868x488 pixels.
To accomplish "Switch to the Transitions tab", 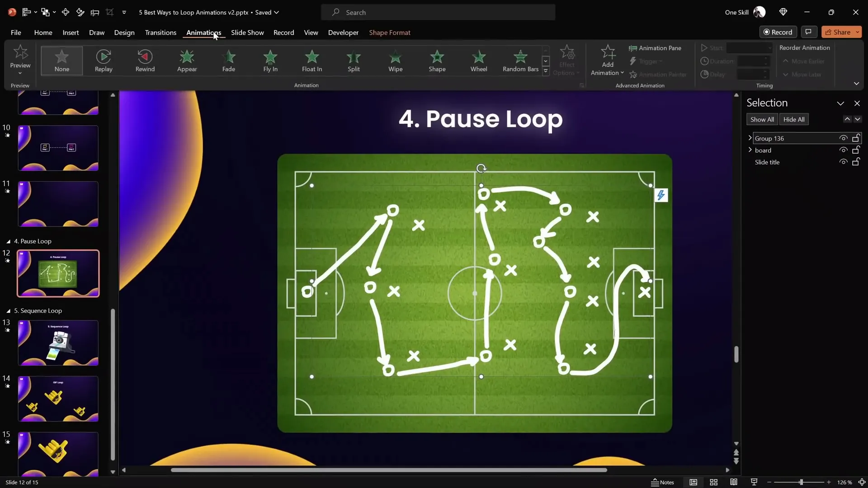I will pyautogui.click(x=160, y=33).
